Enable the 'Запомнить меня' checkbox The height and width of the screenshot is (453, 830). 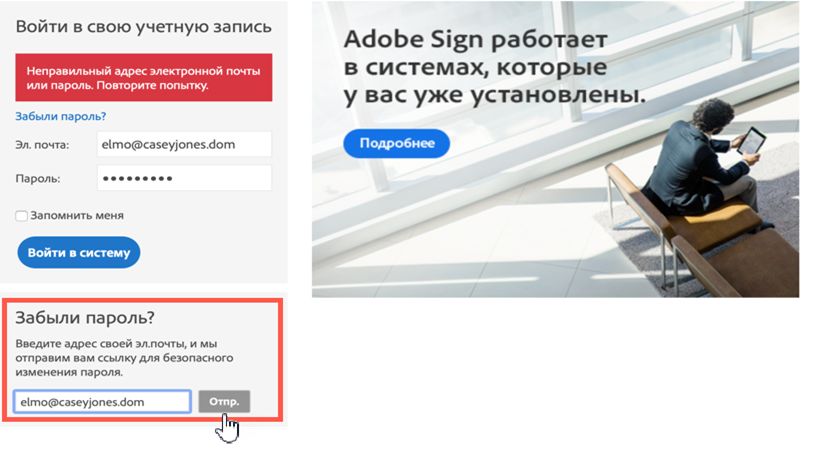point(21,216)
